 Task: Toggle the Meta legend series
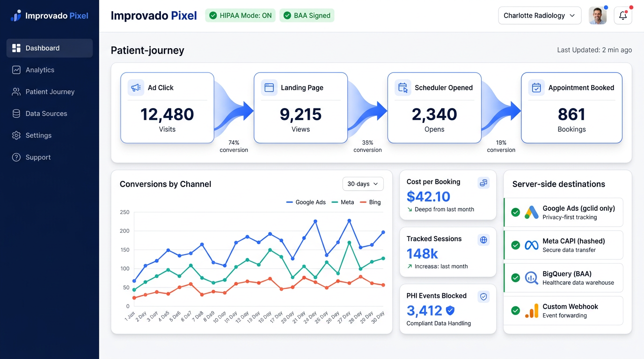343,202
